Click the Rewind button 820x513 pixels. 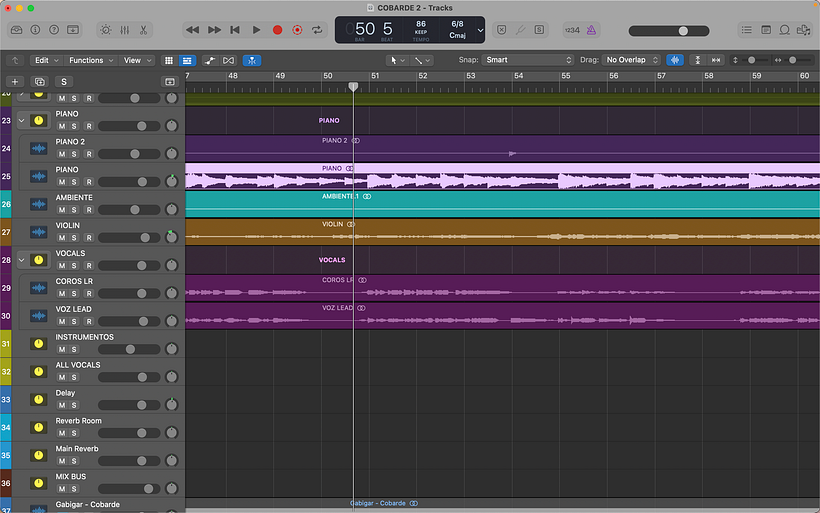tap(192, 30)
